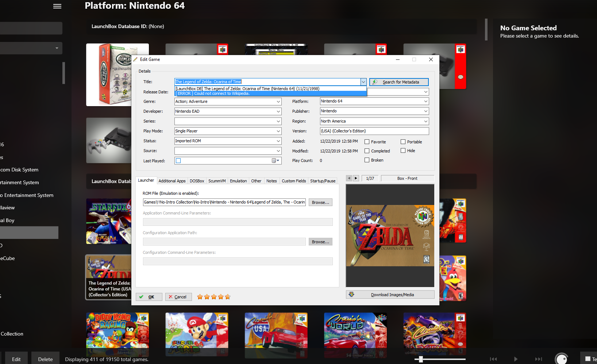This screenshot has width=597, height=364.
Task: Click Zelda box front image preview
Action: (x=390, y=236)
